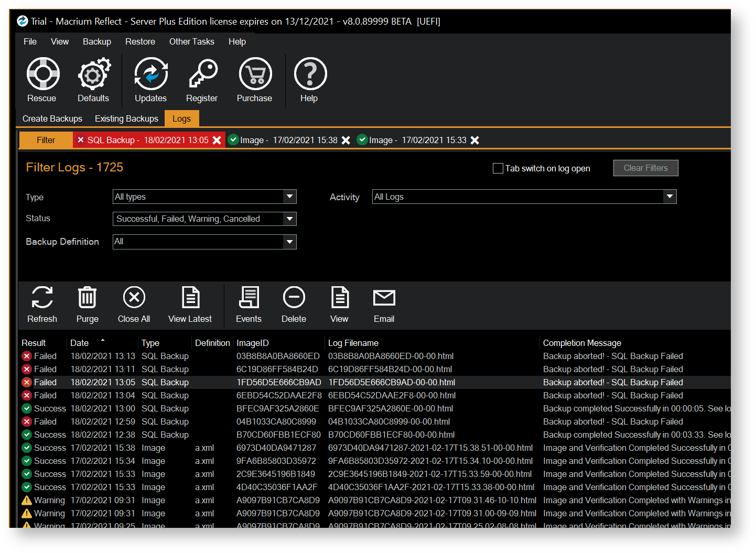Click the Clear Filters button

[x=645, y=168]
